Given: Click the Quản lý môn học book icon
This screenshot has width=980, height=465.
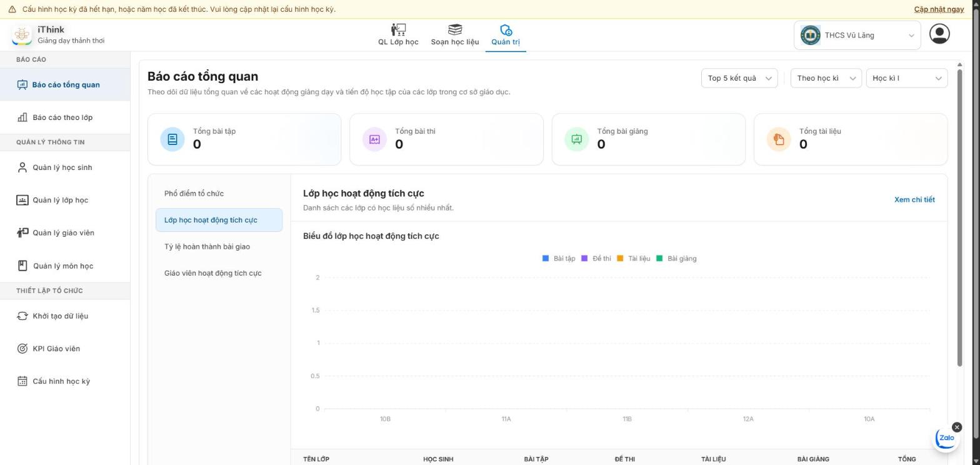Looking at the screenshot, I should (22, 266).
